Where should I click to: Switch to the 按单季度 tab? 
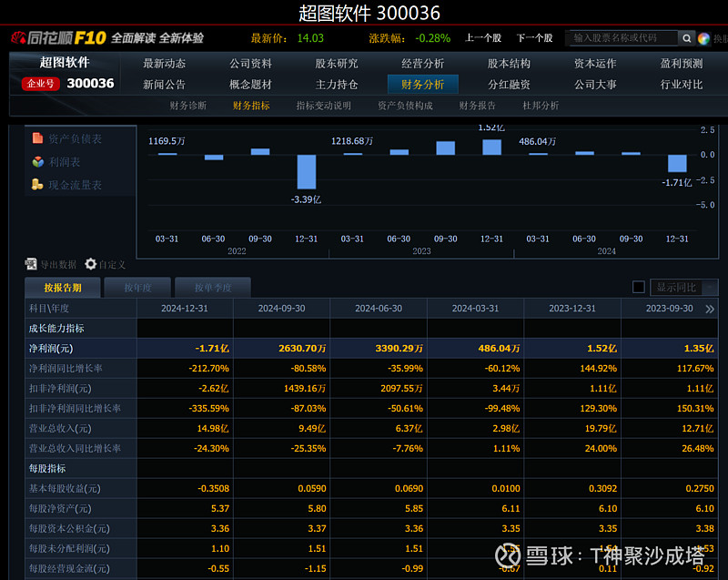tap(212, 288)
